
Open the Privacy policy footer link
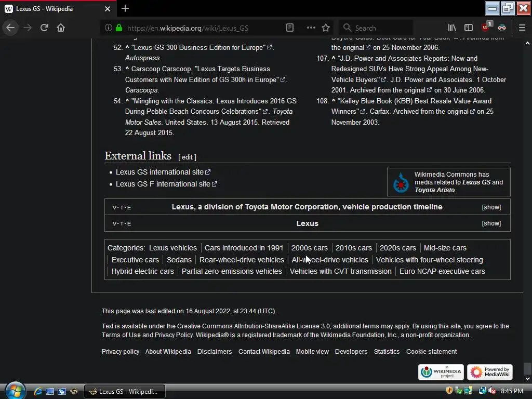[x=121, y=352]
